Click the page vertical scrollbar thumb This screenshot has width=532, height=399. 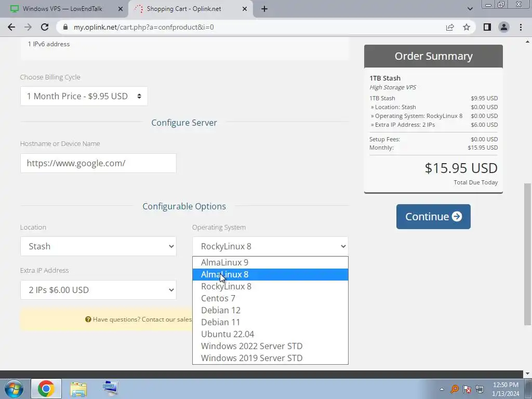coord(527,254)
